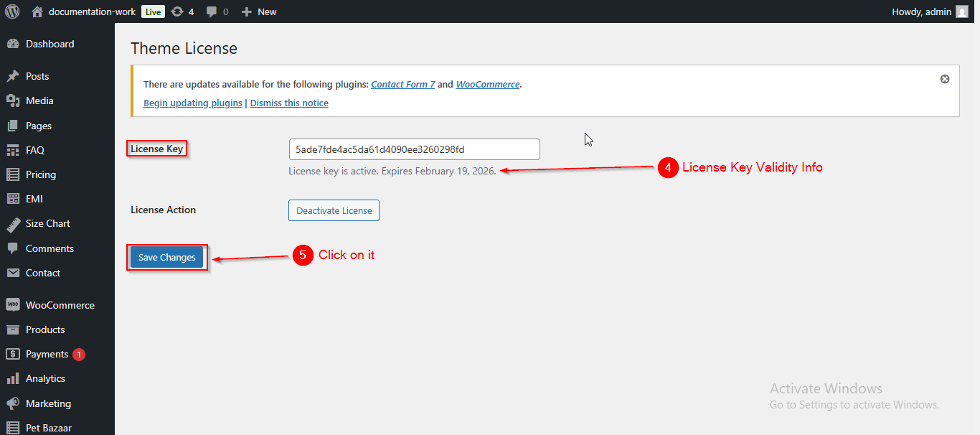Click the Dashboard gauge icon
Image resolution: width=980 pixels, height=435 pixels.
13,44
